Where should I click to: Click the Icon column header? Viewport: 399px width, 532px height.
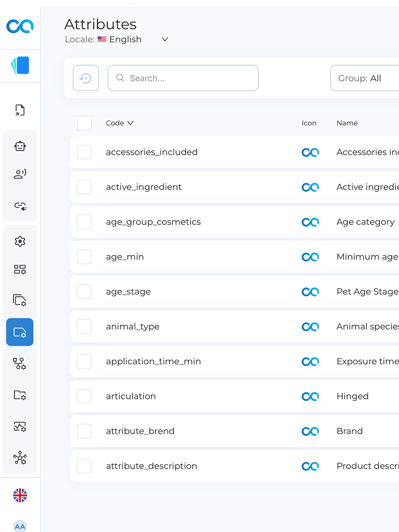[x=309, y=123]
